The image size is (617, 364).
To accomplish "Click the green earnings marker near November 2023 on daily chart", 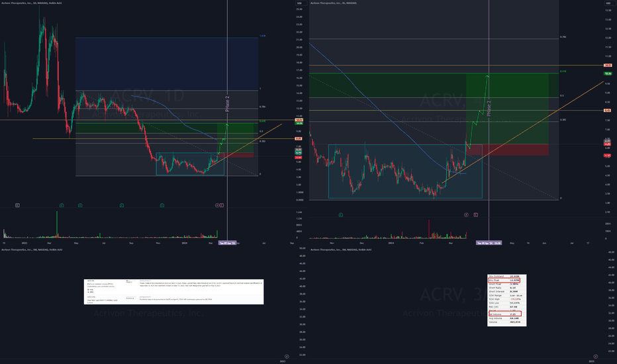I will click(x=162, y=205).
